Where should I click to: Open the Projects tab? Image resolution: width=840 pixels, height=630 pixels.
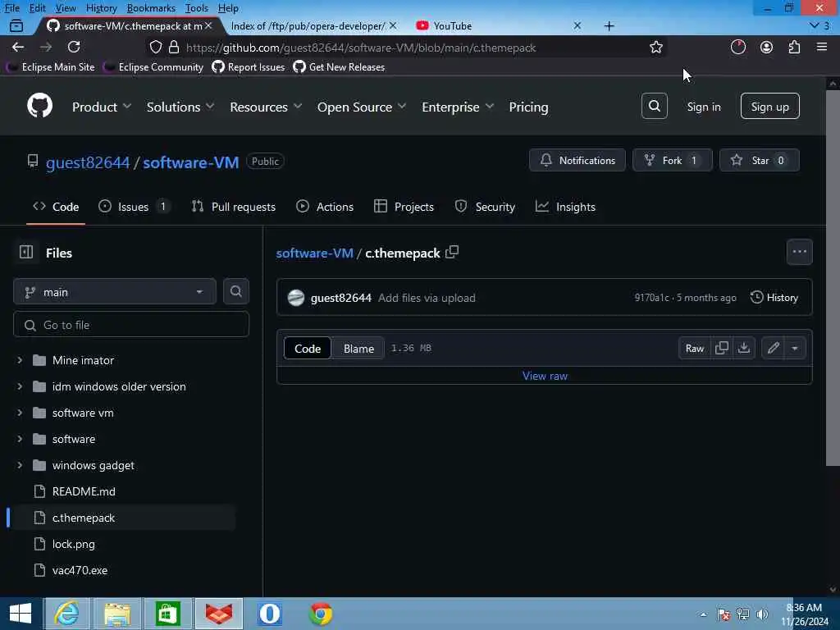pyautogui.click(x=404, y=206)
